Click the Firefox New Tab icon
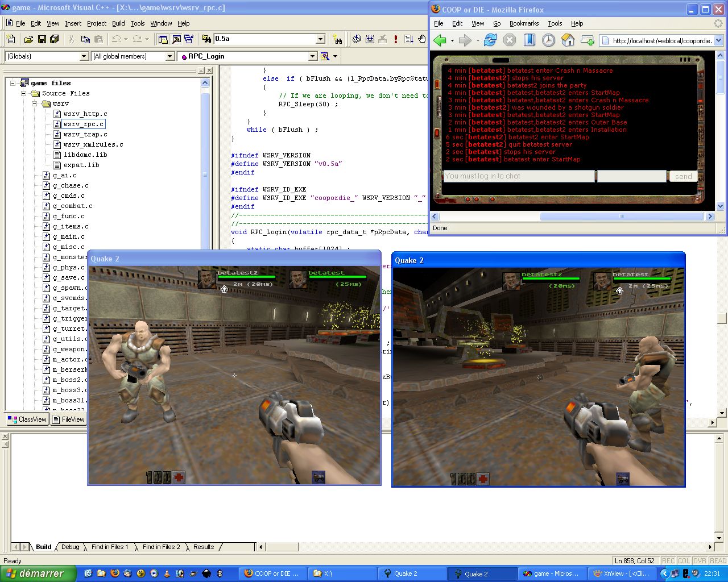Image resolution: width=728 pixels, height=582 pixels. click(588, 40)
